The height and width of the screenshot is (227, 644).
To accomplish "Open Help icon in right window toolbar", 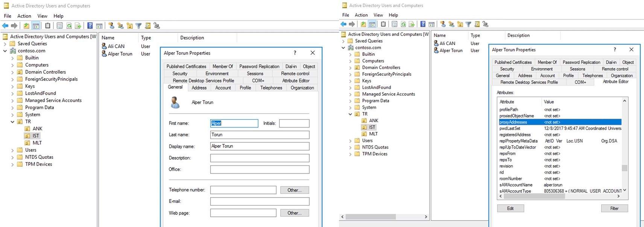I will tap(423, 24).
